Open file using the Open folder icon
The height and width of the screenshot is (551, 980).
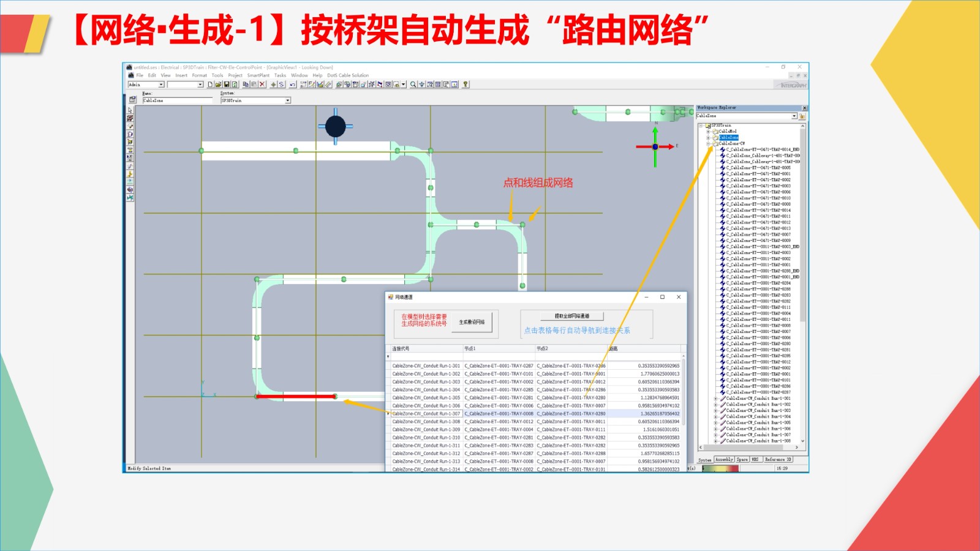218,84
